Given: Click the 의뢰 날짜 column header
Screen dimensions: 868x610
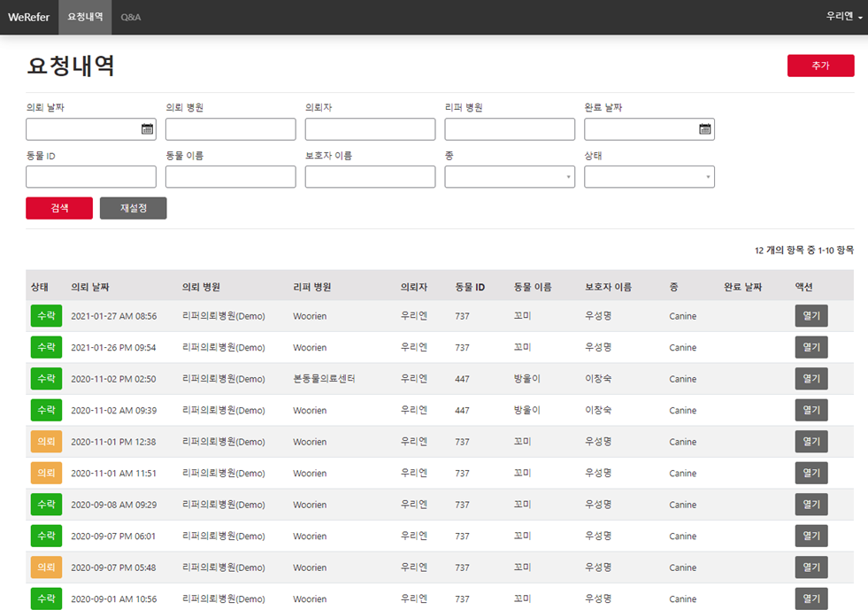Looking at the screenshot, I should (89, 287).
